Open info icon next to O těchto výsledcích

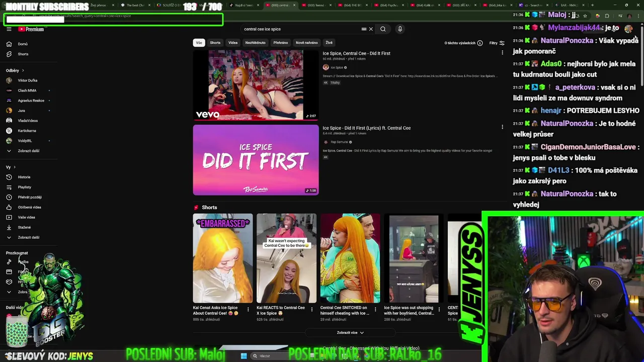[479, 43]
